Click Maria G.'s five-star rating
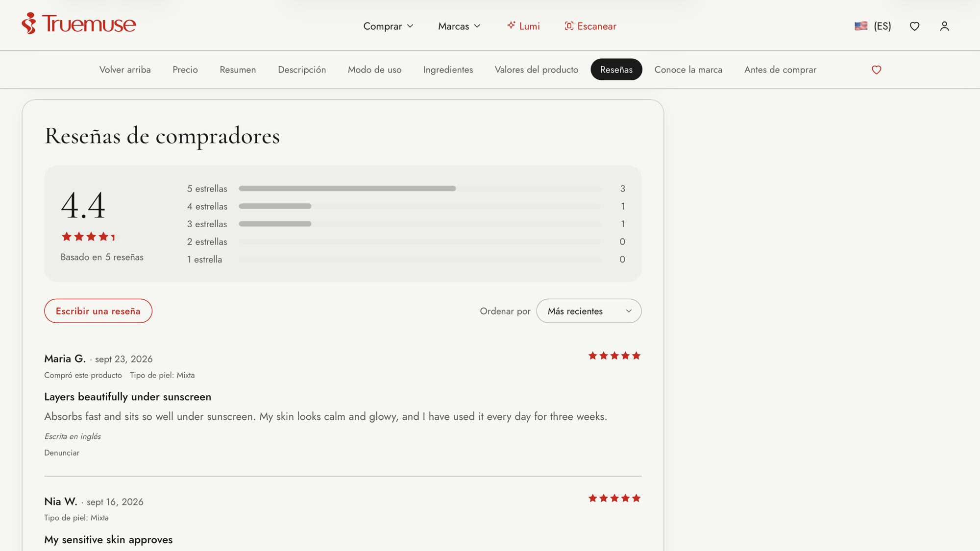Viewport: 980px width, 551px height. coord(614,356)
